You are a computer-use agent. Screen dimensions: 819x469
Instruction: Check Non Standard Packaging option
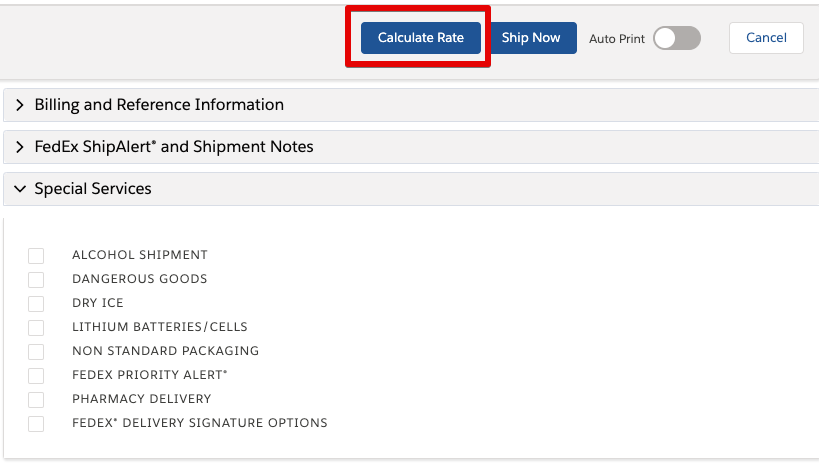coord(36,352)
